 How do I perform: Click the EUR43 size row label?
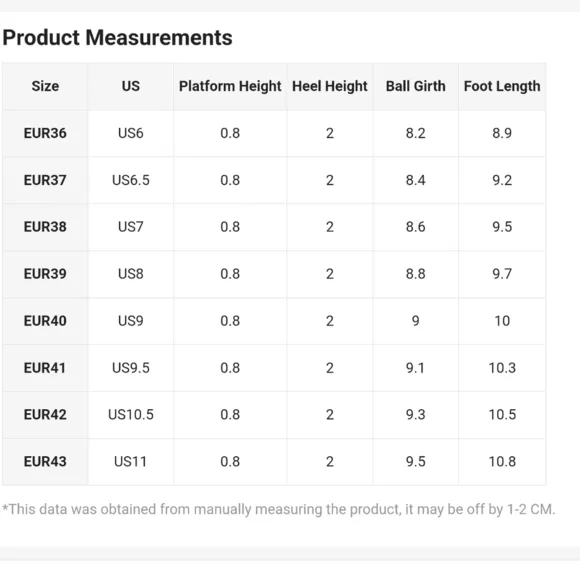[x=45, y=462]
